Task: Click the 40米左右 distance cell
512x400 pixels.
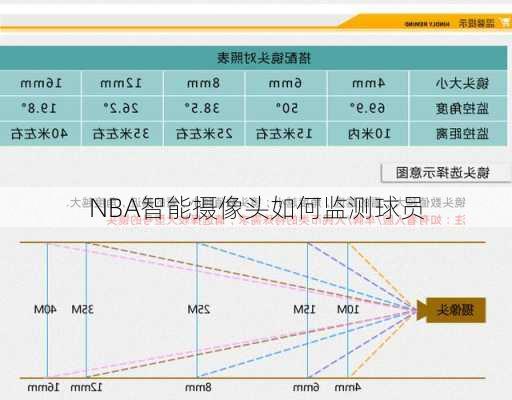Action: tap(40, 134)
